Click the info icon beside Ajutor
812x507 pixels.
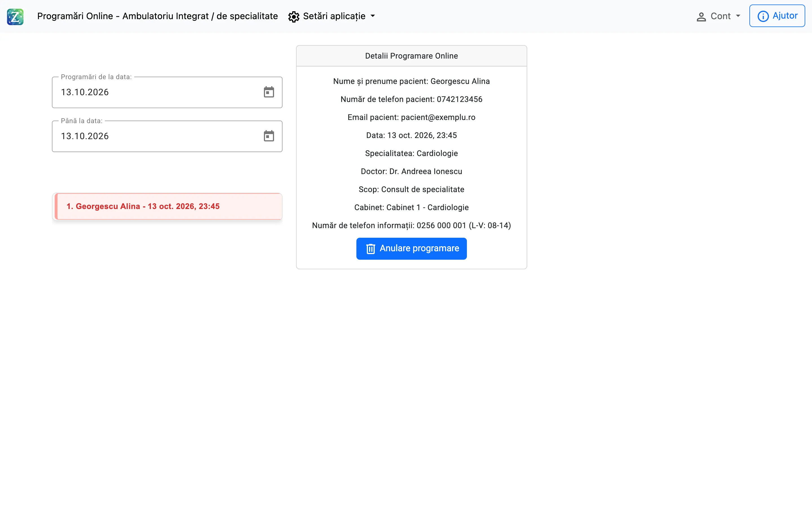(x=763, y=16)
